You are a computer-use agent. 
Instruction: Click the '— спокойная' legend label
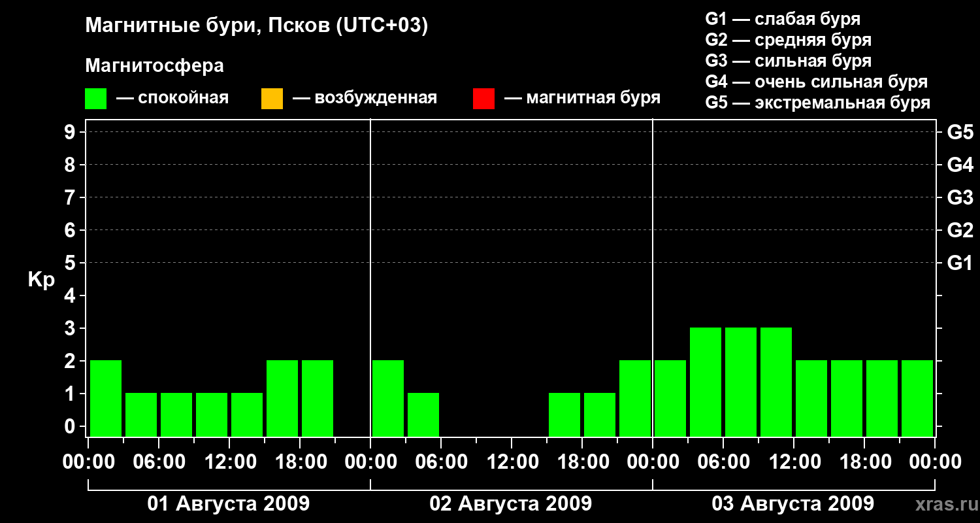point(172,99)
